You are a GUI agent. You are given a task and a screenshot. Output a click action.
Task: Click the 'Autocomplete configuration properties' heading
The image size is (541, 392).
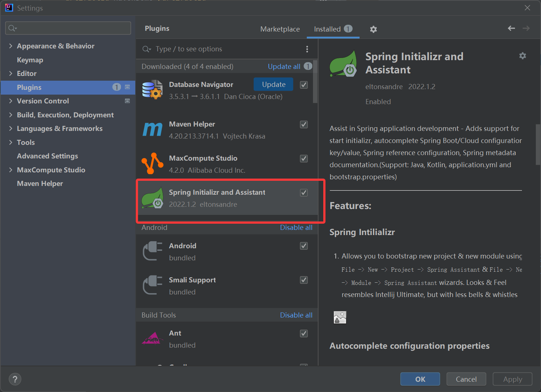pyautogui.click(x=409, y=346)
